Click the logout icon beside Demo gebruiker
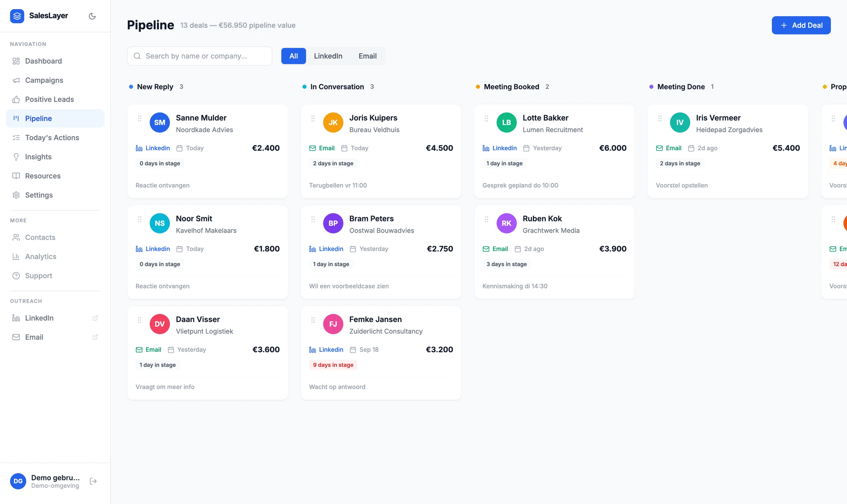The width and height of the screenshot is (847, 504). 93,481
